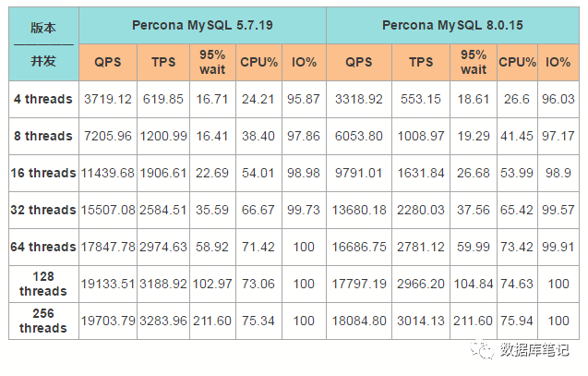Select the 256 threads row label
This screenshot has height=376, width=588.
pos(43,321)
